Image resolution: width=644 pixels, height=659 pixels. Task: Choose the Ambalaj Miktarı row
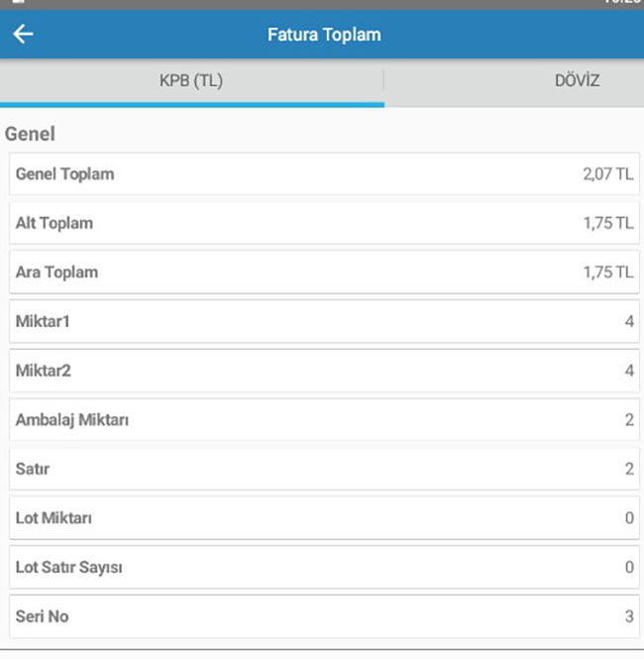pyautogui.click(x=324, y=420)
